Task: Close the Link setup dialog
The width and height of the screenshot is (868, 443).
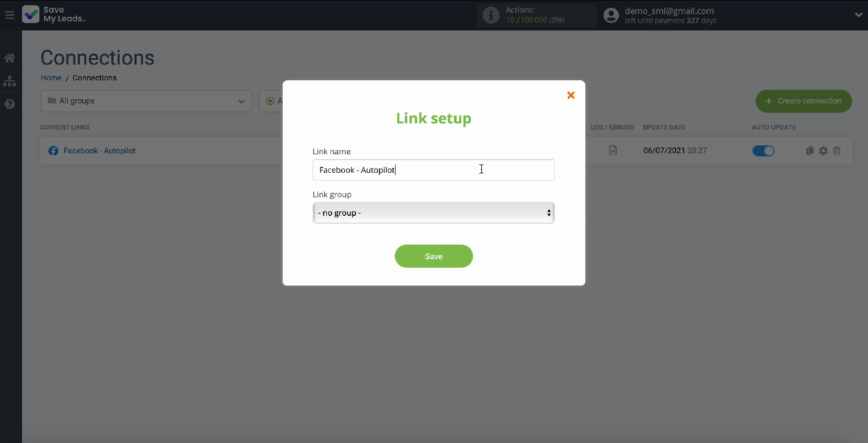Action: pos(571,95)
